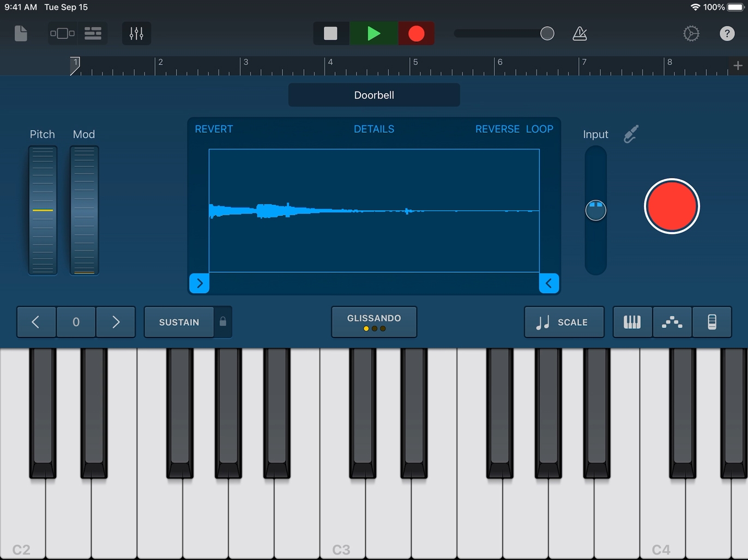
Task: Select the arpeggiator icon
Action: [x=672, y=322]
